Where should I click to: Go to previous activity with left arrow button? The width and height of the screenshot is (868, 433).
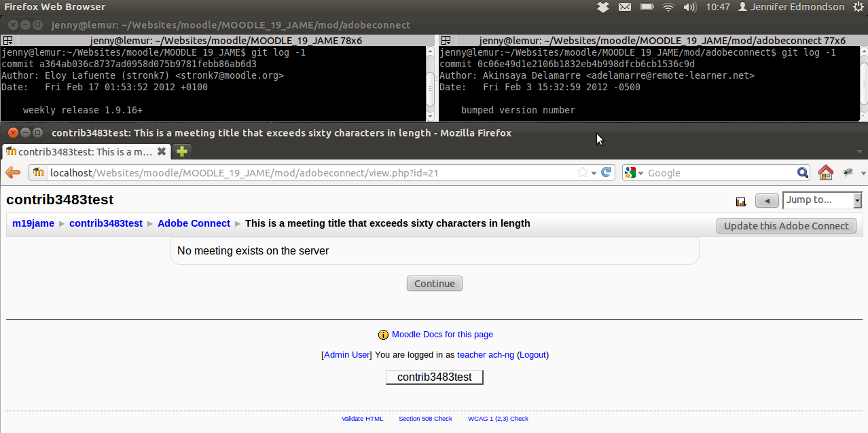coord(767,201)
